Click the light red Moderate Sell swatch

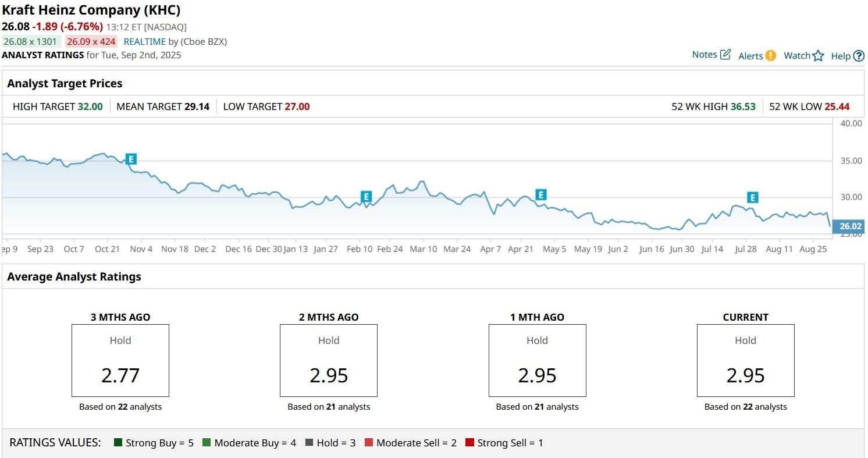click(x=369, y=443)
